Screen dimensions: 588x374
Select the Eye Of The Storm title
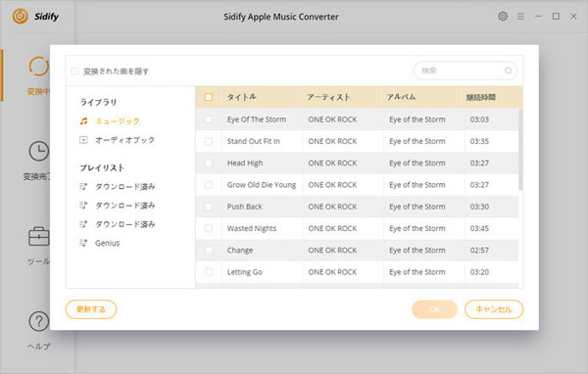[x=257, y=119]
